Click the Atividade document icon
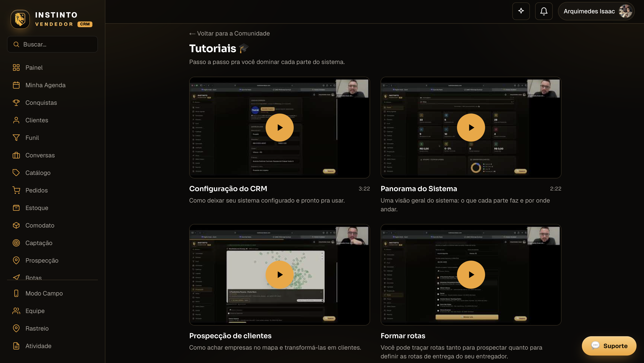The width and height of the screenshot is (644, 363). coord(16,346)
